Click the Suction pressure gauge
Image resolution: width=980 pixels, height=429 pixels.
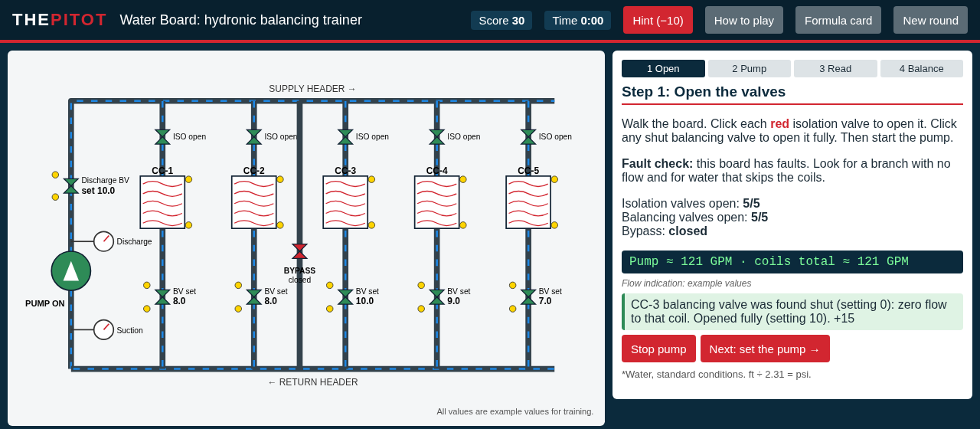pyautogui.click(x=104, y=330)
